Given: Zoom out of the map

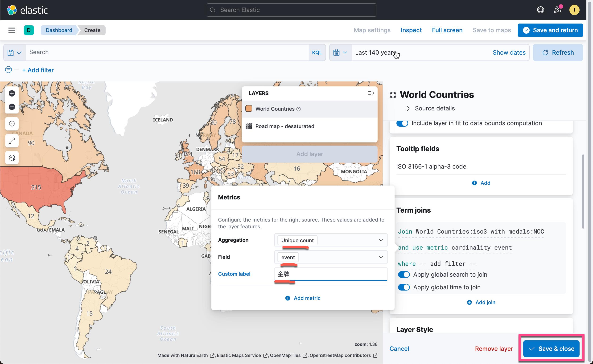Looking at the screenshot, I should pyautogui.click(x=12, y=107).
